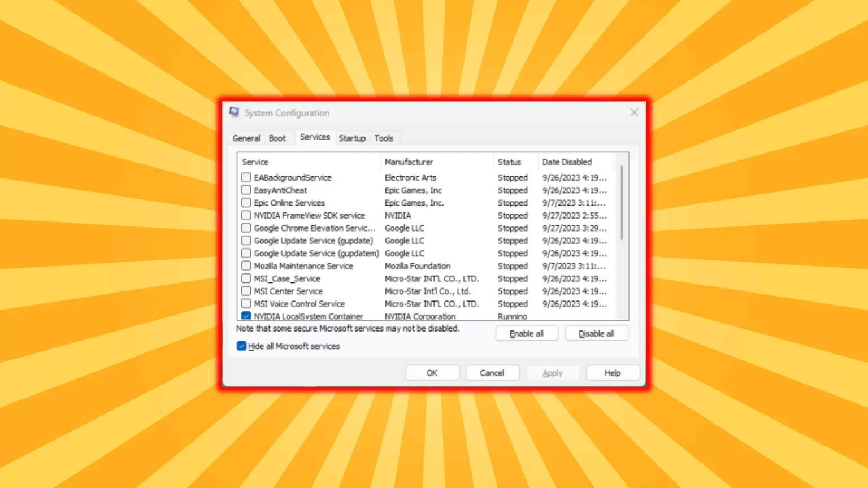This screenshot has width=868, height=488.
Task: Tick the MSI_Case_Service checkbox
Action: [246, 278]
